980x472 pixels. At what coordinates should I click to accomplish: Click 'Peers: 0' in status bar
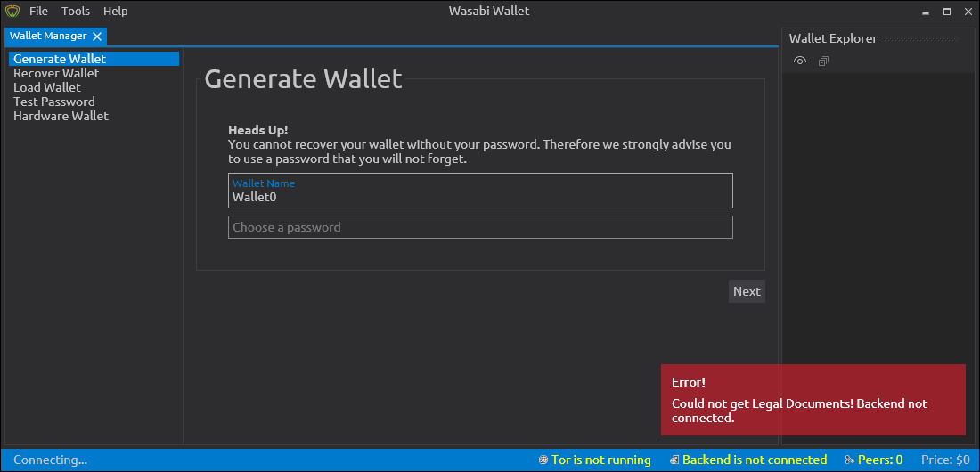coord(880,460)
